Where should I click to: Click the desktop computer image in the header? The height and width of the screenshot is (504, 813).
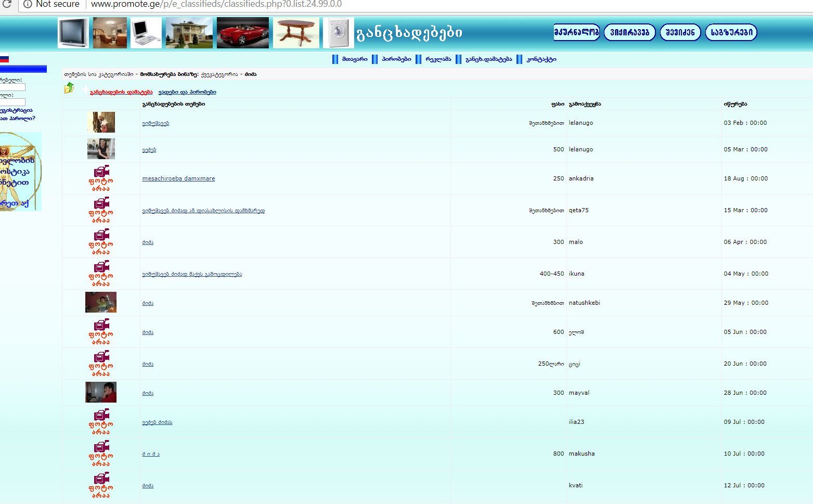(146, 33)
